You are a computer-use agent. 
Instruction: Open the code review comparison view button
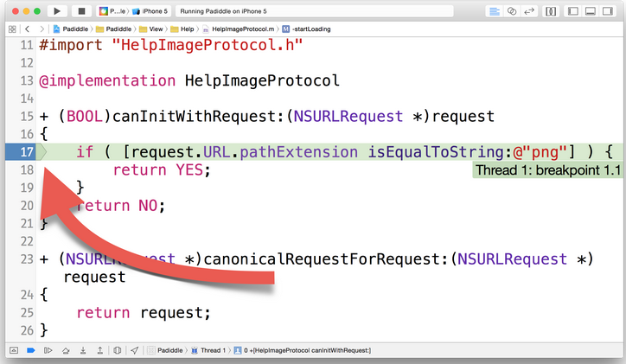551,11
